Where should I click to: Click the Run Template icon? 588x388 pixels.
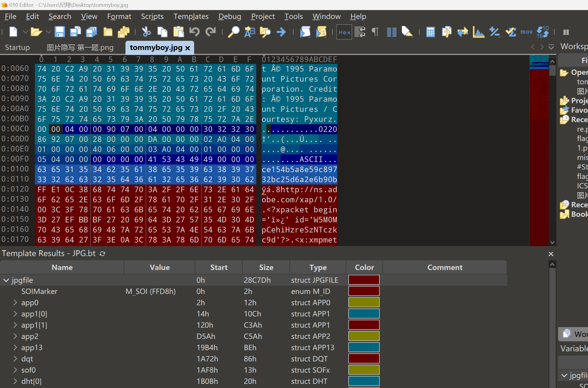pyautogui.click(x=321, y=32)
